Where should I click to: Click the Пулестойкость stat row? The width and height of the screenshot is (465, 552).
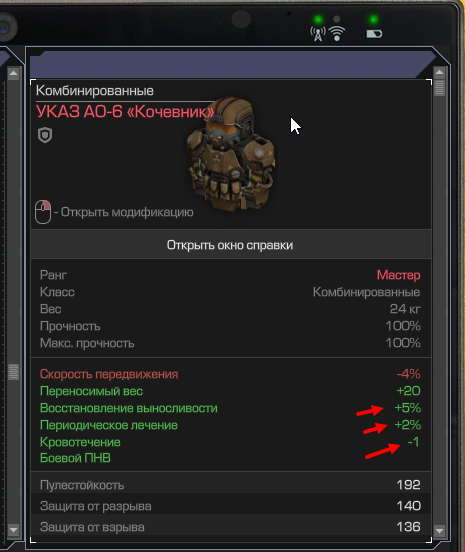click(x=231, y=484)
